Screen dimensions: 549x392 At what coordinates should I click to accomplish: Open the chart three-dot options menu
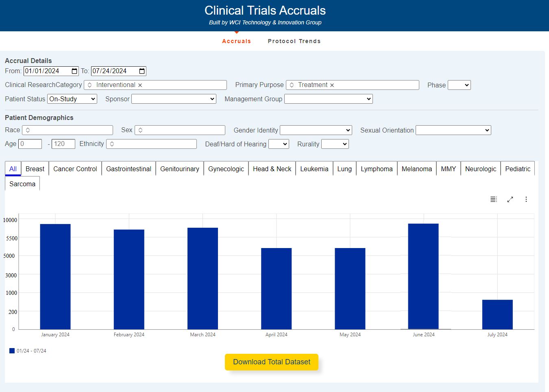[x=526, y=199]
